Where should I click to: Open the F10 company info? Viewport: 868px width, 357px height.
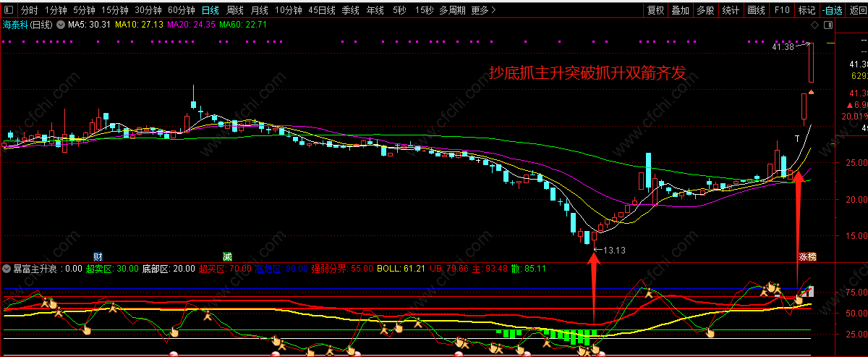pyautogui.click(x=781, y=10)
